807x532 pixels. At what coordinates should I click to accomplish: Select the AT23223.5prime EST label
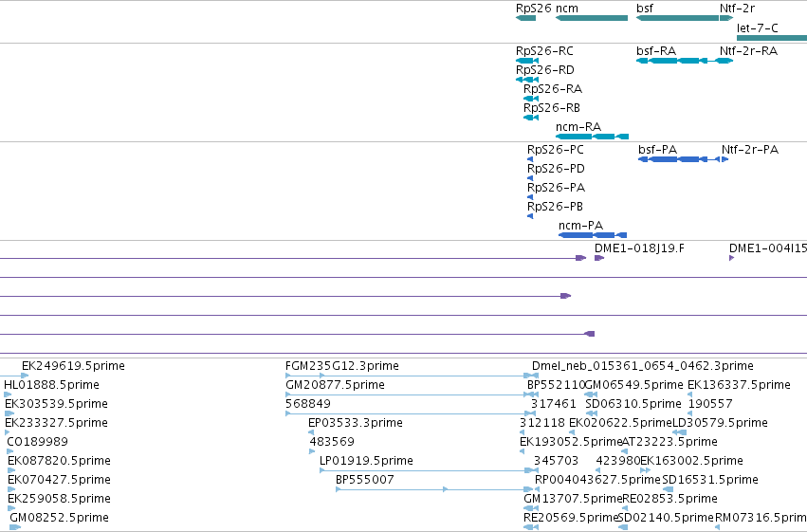(669, 442)
